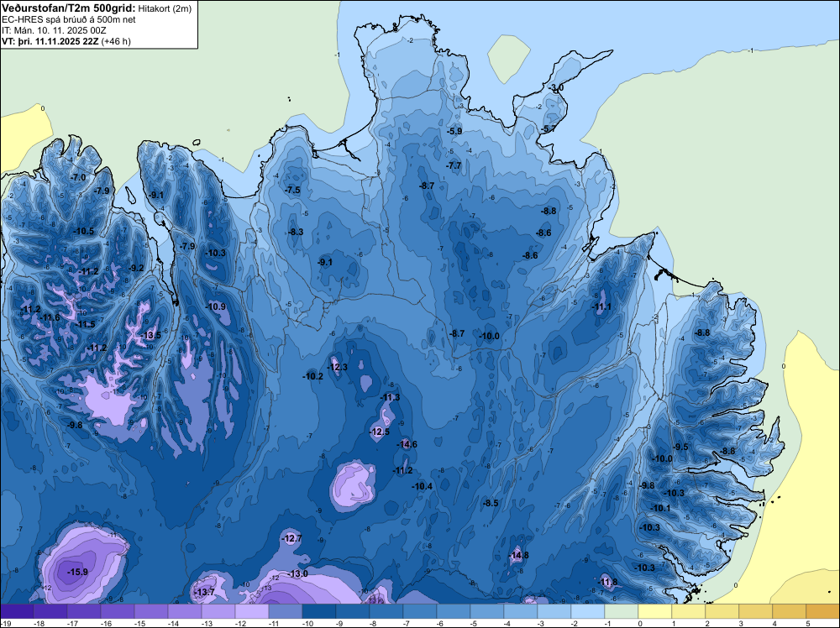Select the legend swatch between -10 and -9

pos(319,611)
